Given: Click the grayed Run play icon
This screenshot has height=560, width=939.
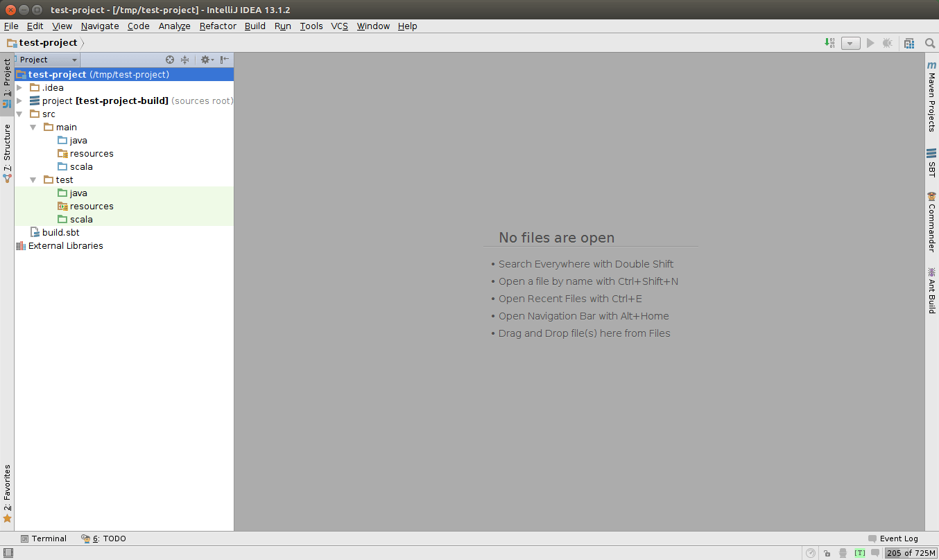Looking at the screenshot, I should point(870,43).
